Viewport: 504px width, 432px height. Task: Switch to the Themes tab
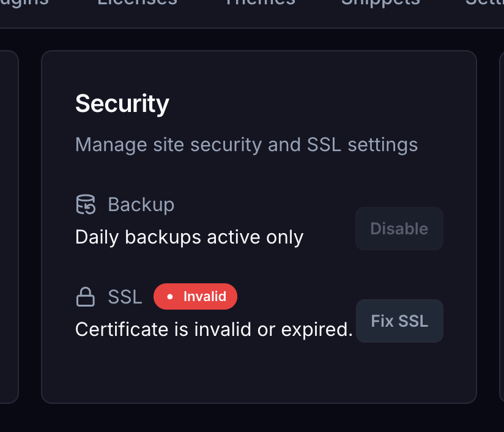[x=260, y=2]
